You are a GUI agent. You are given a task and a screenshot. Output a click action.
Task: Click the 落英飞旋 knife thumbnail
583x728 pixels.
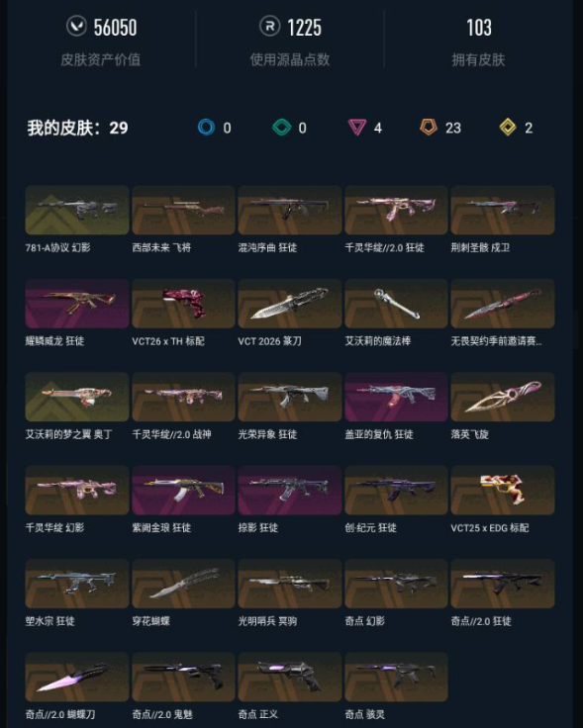503,397
